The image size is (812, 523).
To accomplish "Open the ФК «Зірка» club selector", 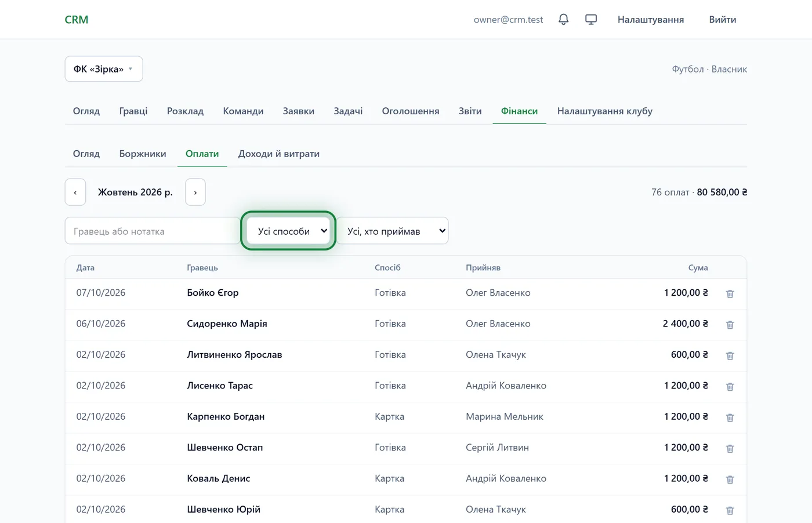I will tap(104, 69).
